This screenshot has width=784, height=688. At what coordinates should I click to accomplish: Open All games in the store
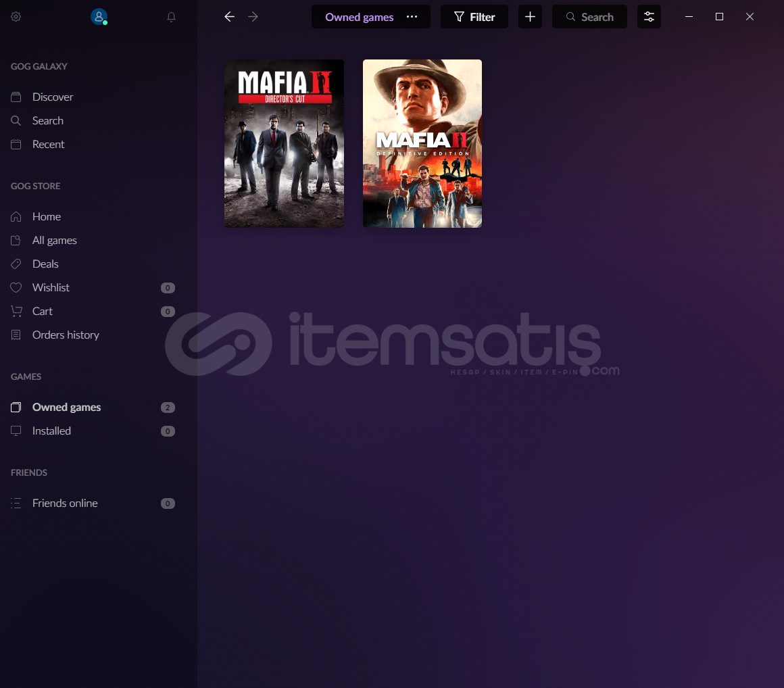pyautogui.click(x=55, y=241)
